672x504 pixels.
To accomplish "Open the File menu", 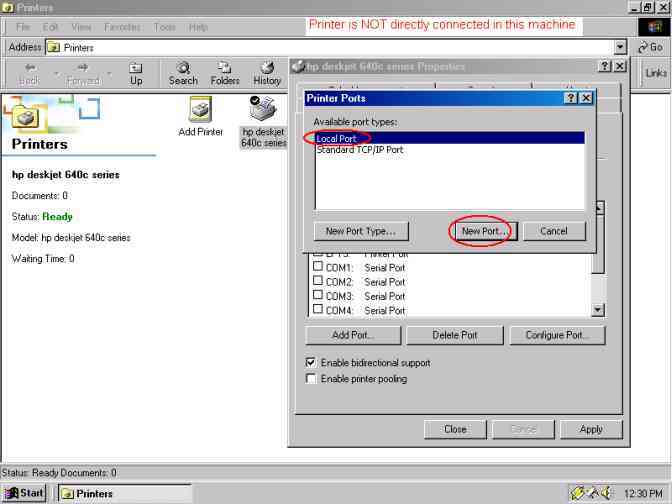I will [x=23, y=27].
